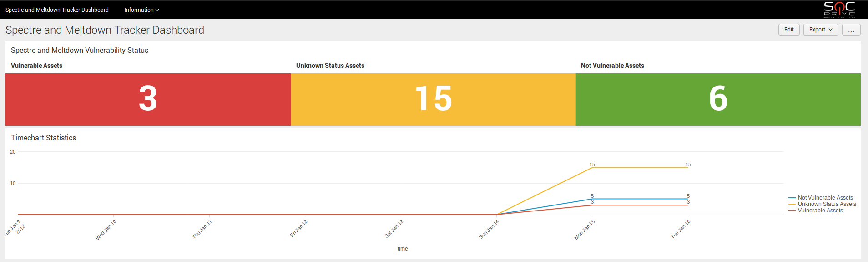Click the Wed Jan 10 axis label
868x262 pixels.
coord(106,230)
